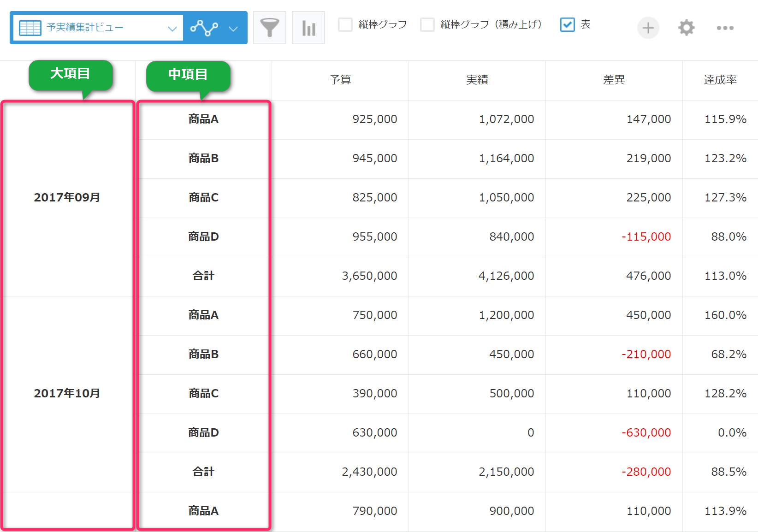Screen dimensions: 758x532
Task: Click budget value 955,000
Action: [375, 237]
